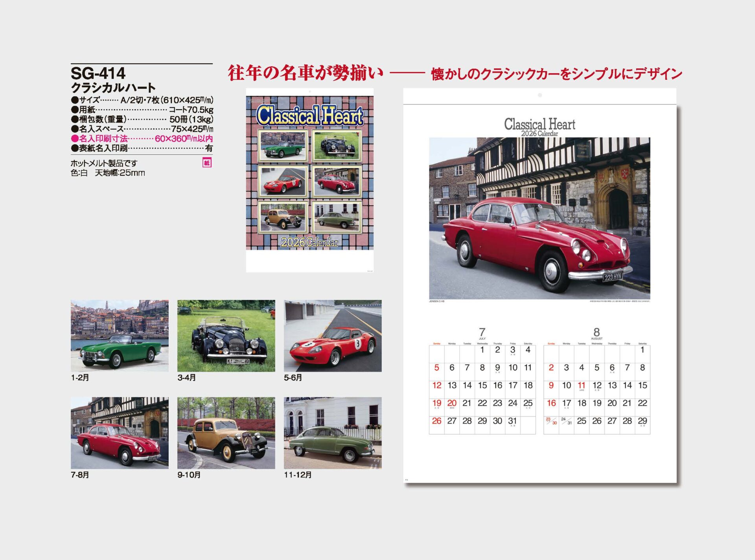Click August 16 red Sunday date

pyautogui.click(x=551, y=403)
